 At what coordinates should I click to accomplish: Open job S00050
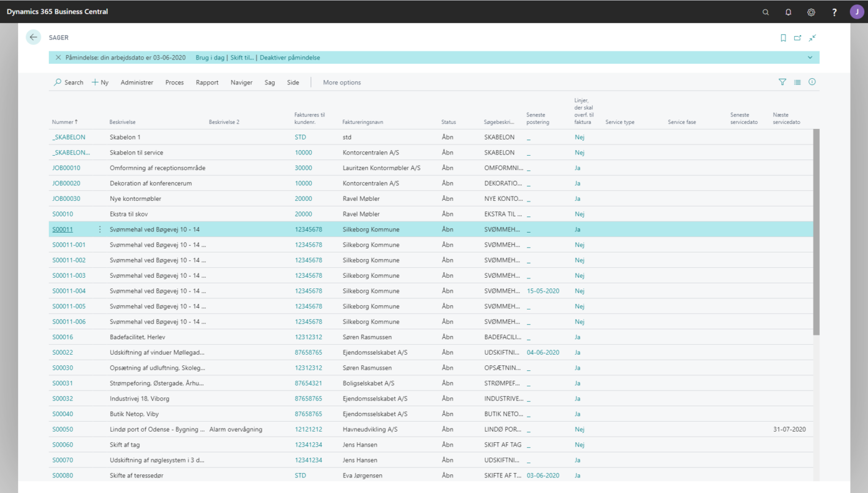63,429
